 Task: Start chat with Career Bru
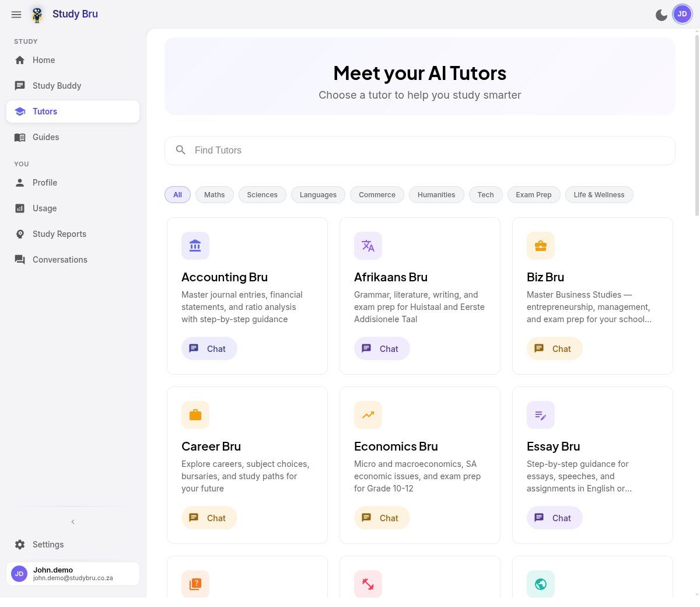(209, 518)
